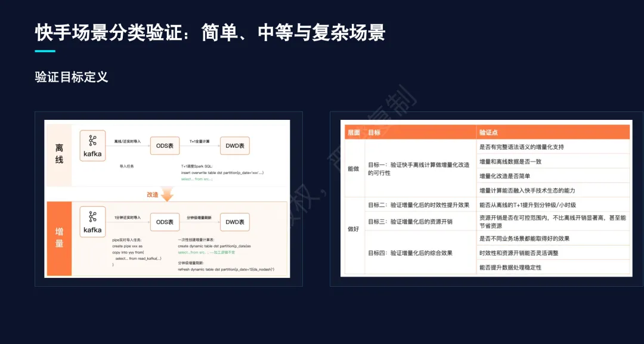Viewport: 644px width, 344px height.
Task: Click the 一次性创建增量计算表: line
Action: 196,240
